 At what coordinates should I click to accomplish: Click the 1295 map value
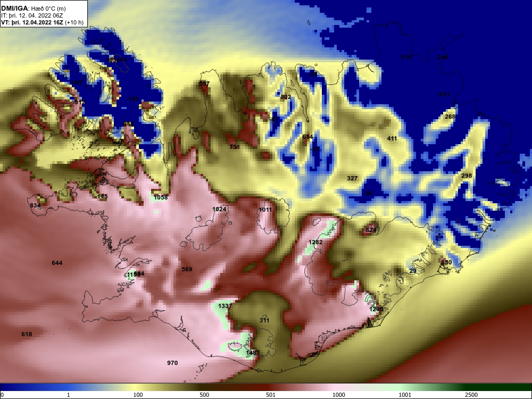[x=376, y=310]
